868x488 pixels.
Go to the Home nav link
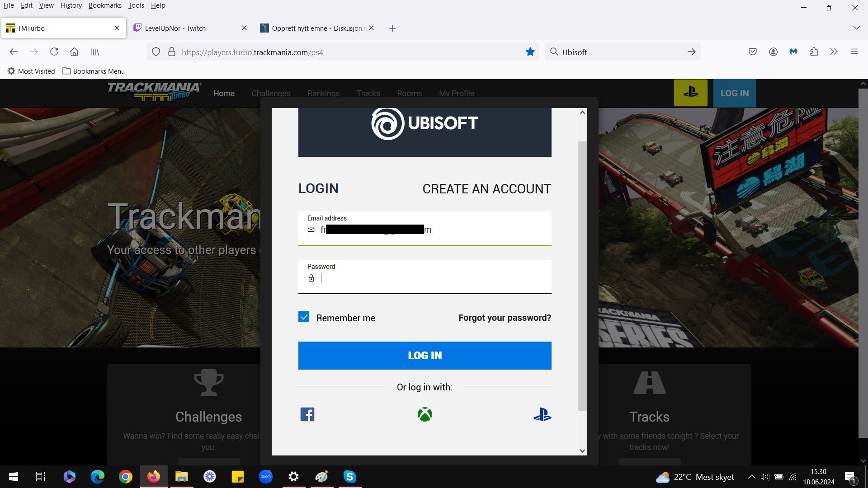(224, 94)
